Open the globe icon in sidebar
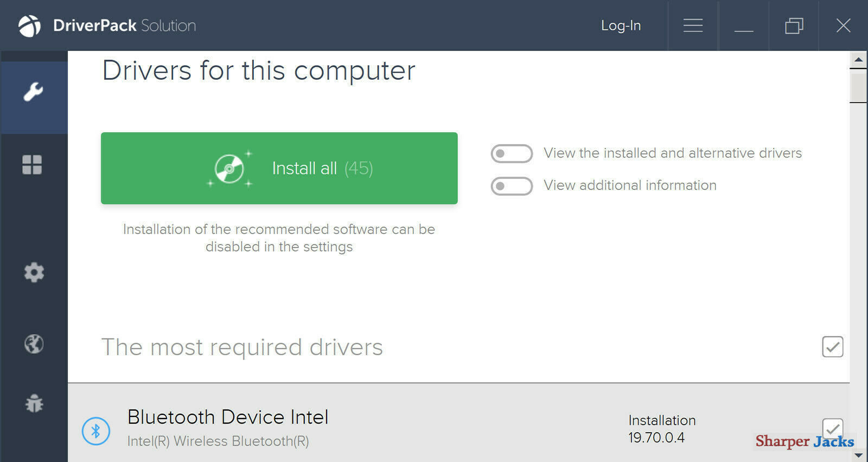Image resolution: width=868 pixels, height=462 pixels. click(34, 344)
